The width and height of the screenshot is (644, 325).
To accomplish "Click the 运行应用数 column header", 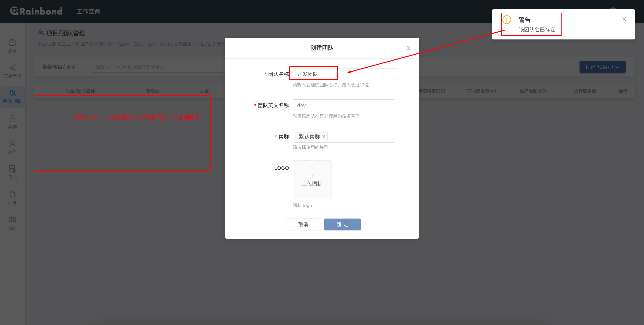I will click(585, 91).
